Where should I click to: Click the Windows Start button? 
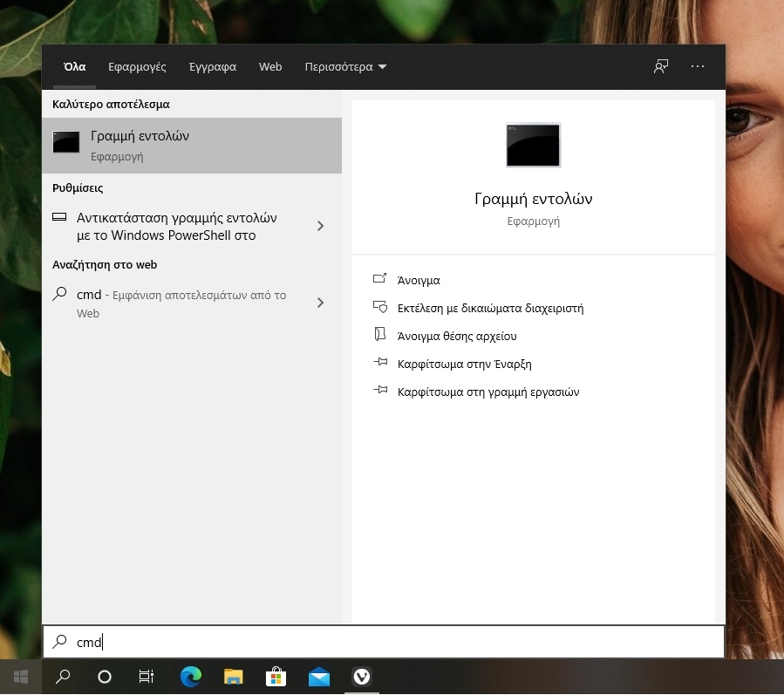pyautogui.click(x=21, y=676)
